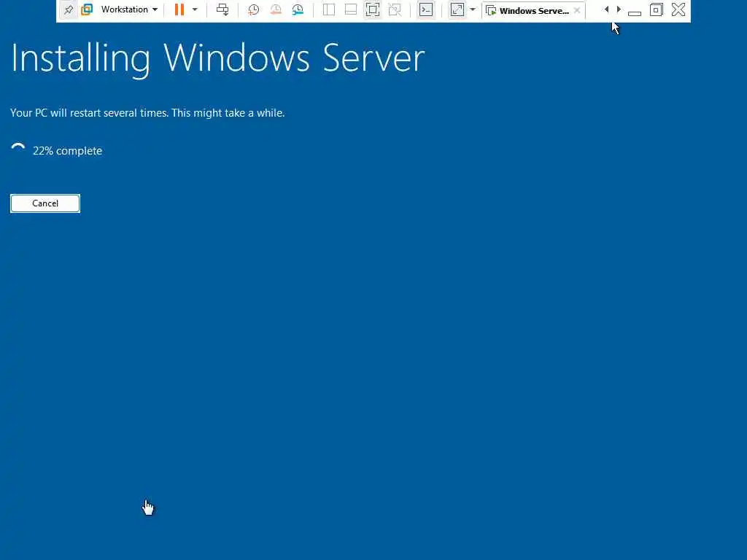Unpin the VMware toolbar with pin icon
This screenshot has height=560, width=747.
[x=69, y=9]
